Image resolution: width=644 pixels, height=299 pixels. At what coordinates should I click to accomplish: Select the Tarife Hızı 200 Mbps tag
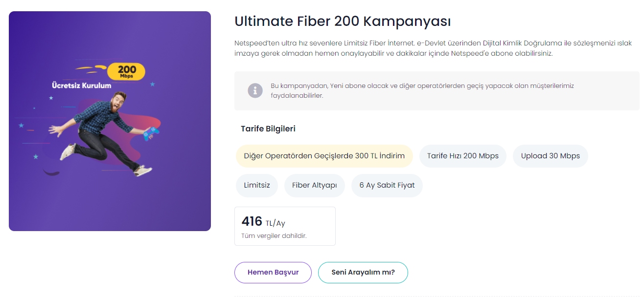coord(462,156)
